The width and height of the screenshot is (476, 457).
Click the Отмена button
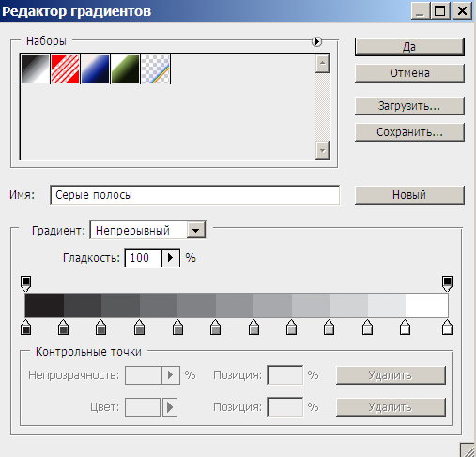click(x=409, y=73)
